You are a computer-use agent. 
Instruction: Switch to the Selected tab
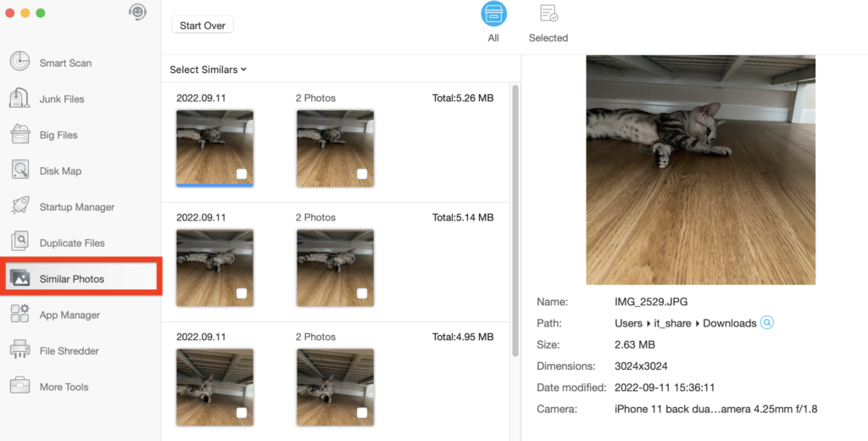[x=548, y=23]
